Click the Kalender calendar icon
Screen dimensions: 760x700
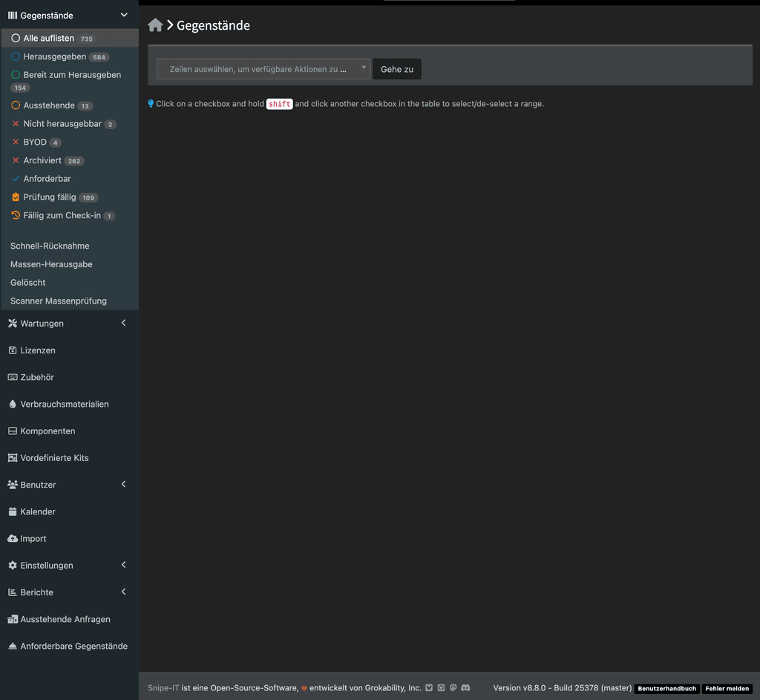pos(13,511)
